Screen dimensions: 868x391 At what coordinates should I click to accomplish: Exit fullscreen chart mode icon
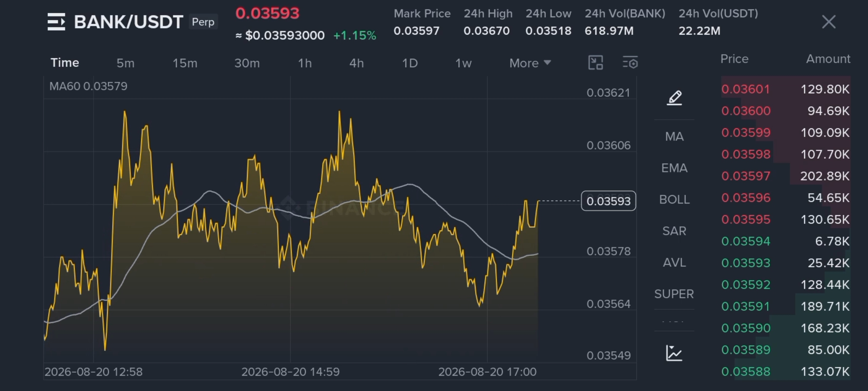point(595,63)
